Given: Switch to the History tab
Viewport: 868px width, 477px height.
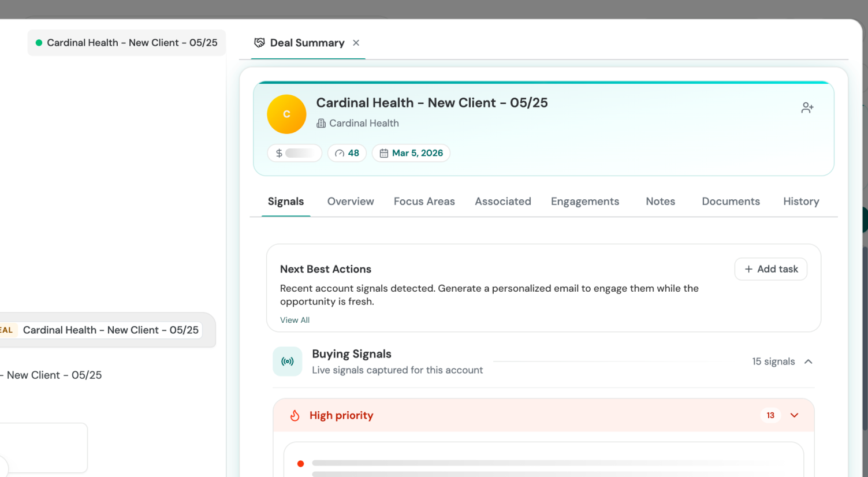Looking at the screenshot, I should tap(801, 202).
